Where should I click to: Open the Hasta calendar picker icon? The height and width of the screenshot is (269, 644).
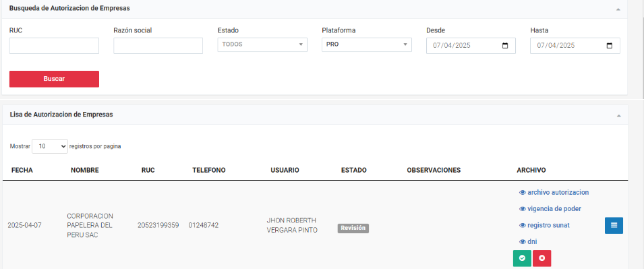(x=610, y=46)
